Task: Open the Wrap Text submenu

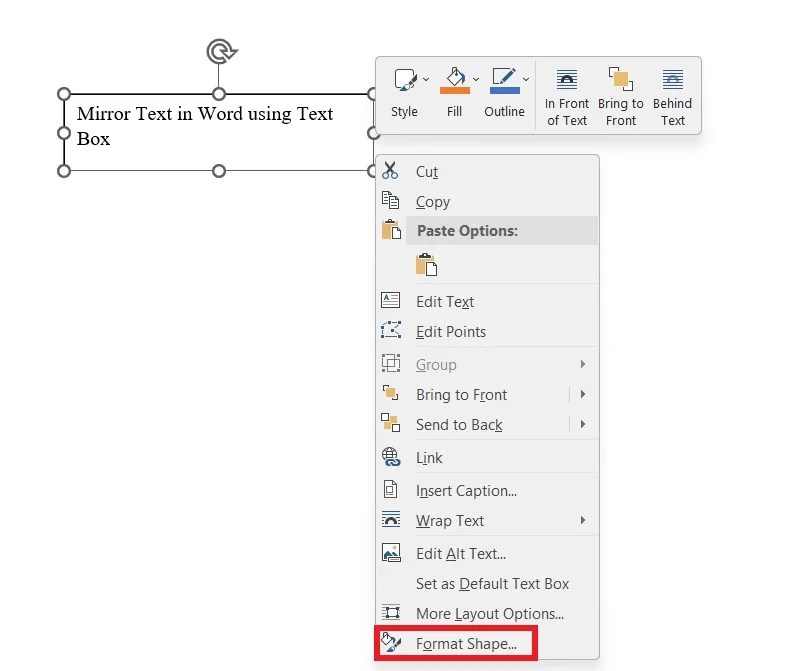Action: 450,520
